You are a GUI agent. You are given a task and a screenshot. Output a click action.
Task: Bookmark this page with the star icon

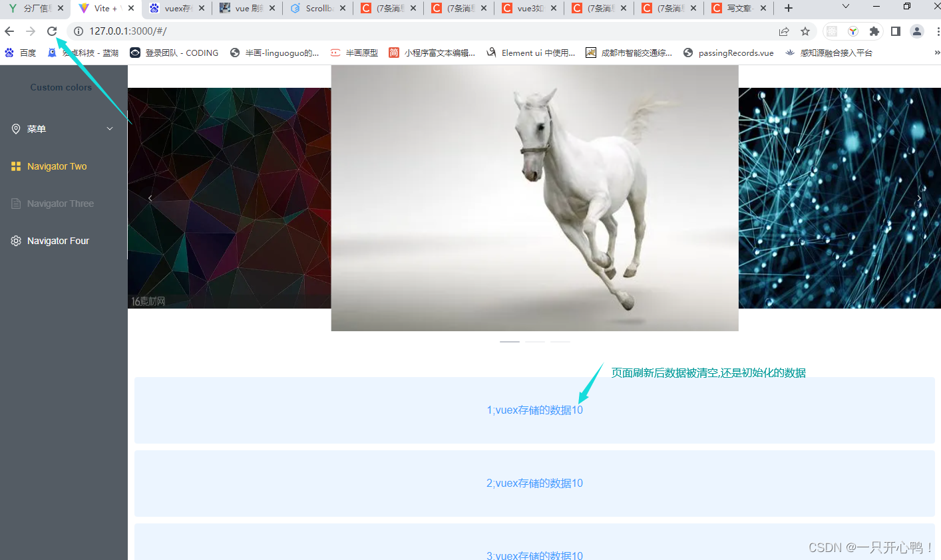pyautogui.click(x=805, y=31)
